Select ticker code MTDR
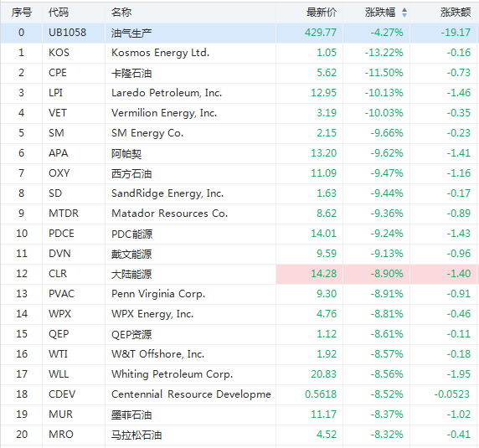The height and width of the screenshot is (448, 479). tap(64, 214)
